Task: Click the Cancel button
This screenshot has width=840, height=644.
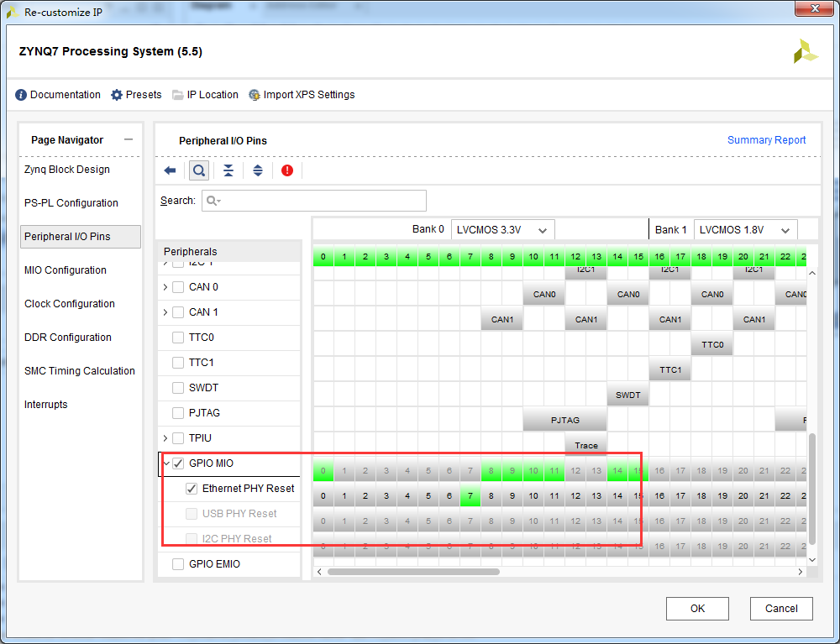Action: [x=781, y=609]
